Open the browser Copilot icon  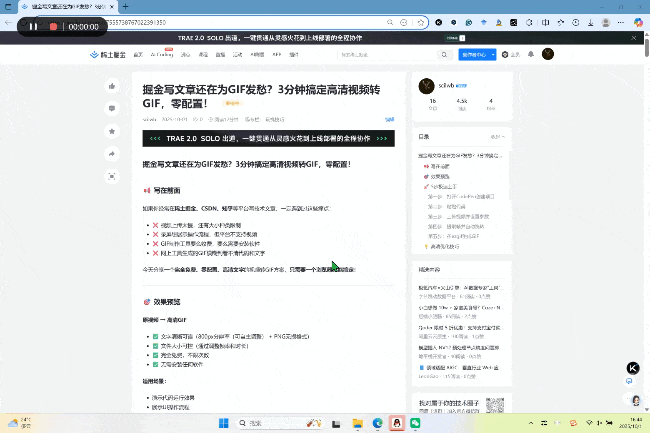pos(639,22)
